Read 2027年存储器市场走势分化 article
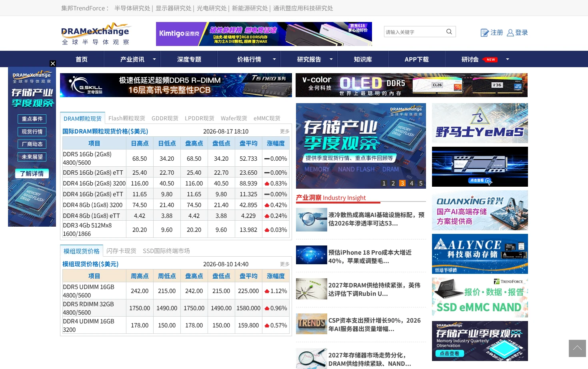This screenshot has height=369, width=588. pyautogui.click(x=370, y=359)
